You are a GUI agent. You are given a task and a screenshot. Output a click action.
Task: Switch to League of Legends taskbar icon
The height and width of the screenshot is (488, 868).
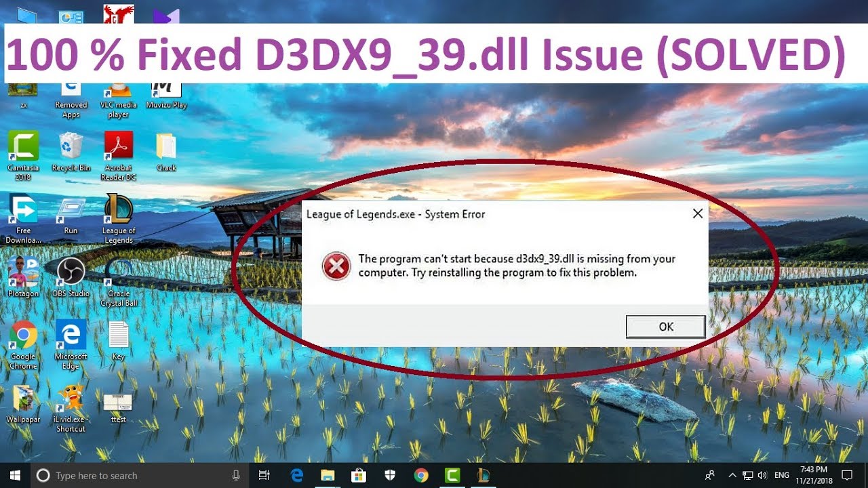pyautogui.click(x=484, y=475)
